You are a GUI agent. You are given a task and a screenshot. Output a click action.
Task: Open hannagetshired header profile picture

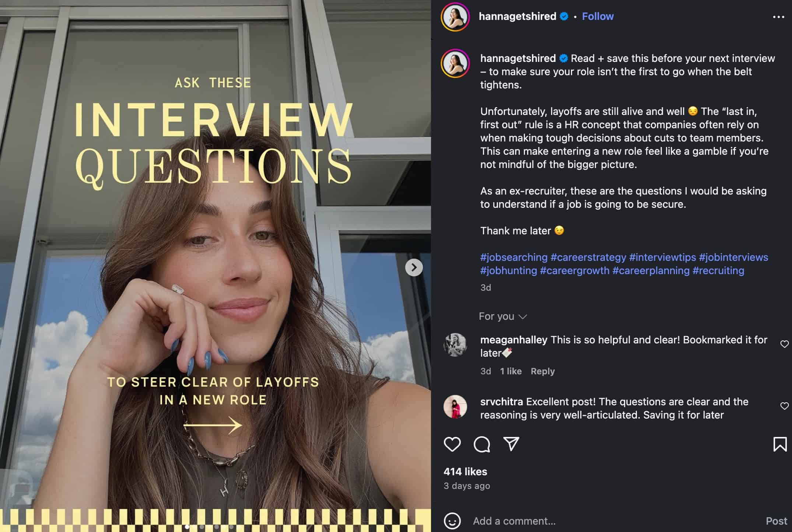(x=455, y=17)
